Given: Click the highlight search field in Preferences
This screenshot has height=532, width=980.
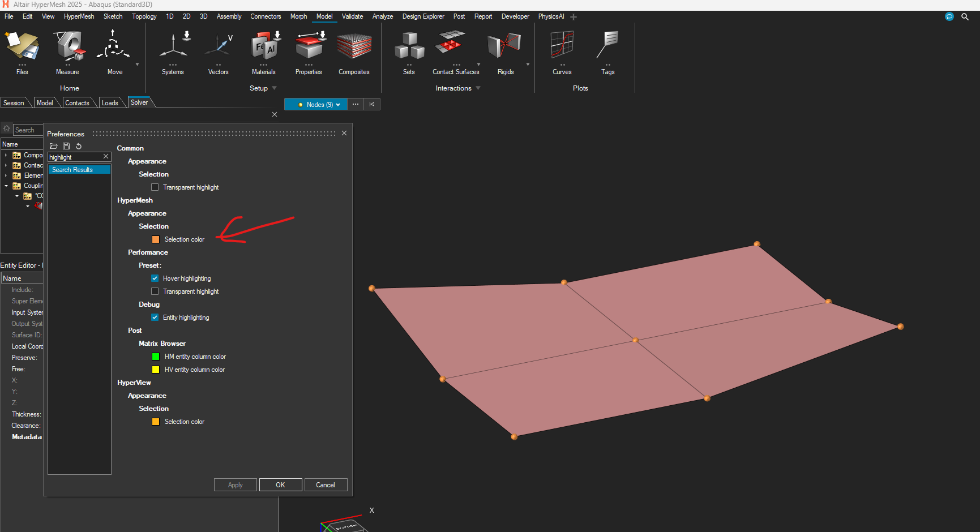Looking at the screenshot, I should pyautogui.click(x=75, y=157).
